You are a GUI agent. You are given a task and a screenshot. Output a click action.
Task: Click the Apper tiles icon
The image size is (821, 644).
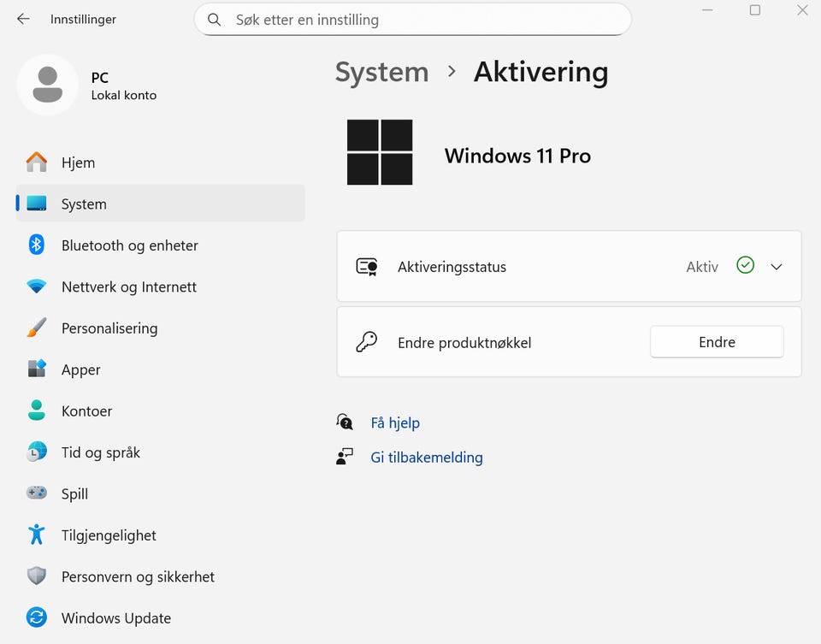37,369
